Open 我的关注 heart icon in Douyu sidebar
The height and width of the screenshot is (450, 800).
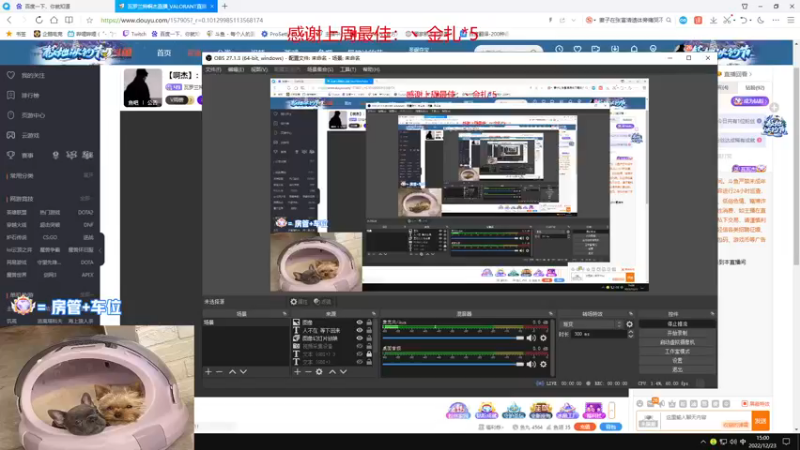(11, 75)
